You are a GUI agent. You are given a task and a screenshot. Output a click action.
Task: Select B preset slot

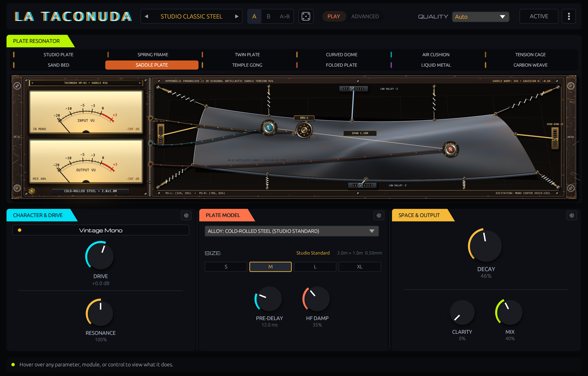coord(268,16)
